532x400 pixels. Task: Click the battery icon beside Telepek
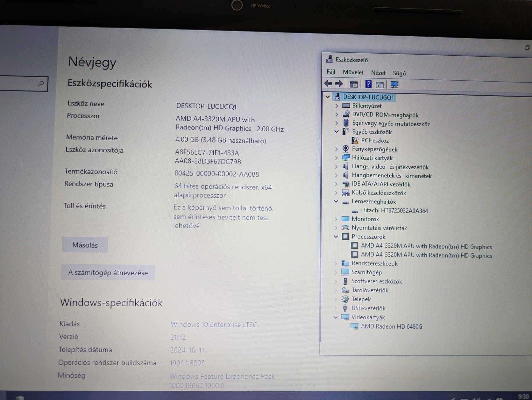click(x=345, y=299)
